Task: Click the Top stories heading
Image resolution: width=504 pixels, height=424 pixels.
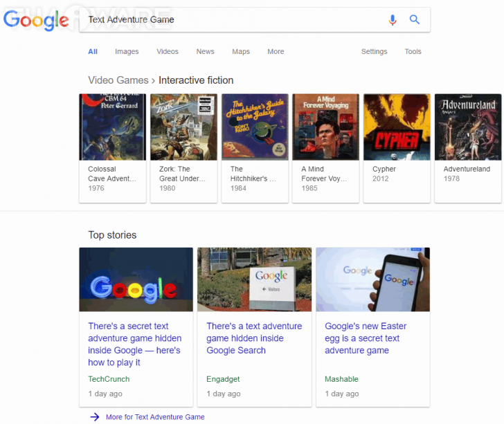Action: [112, 234]
